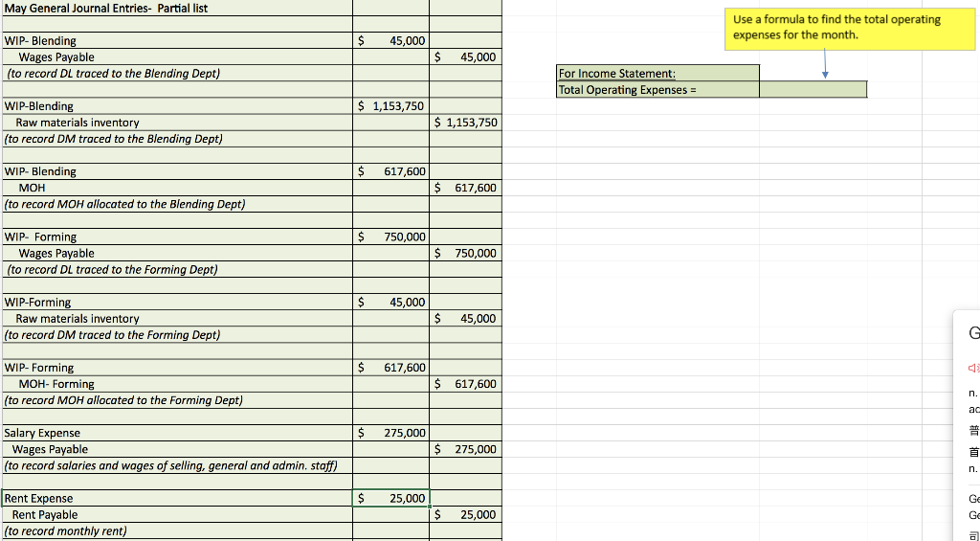Viewport: 980px width, 541px height.
Task: Select the WIP-Forming label in the $45,000 row
Action: click(x=37, y=302)
